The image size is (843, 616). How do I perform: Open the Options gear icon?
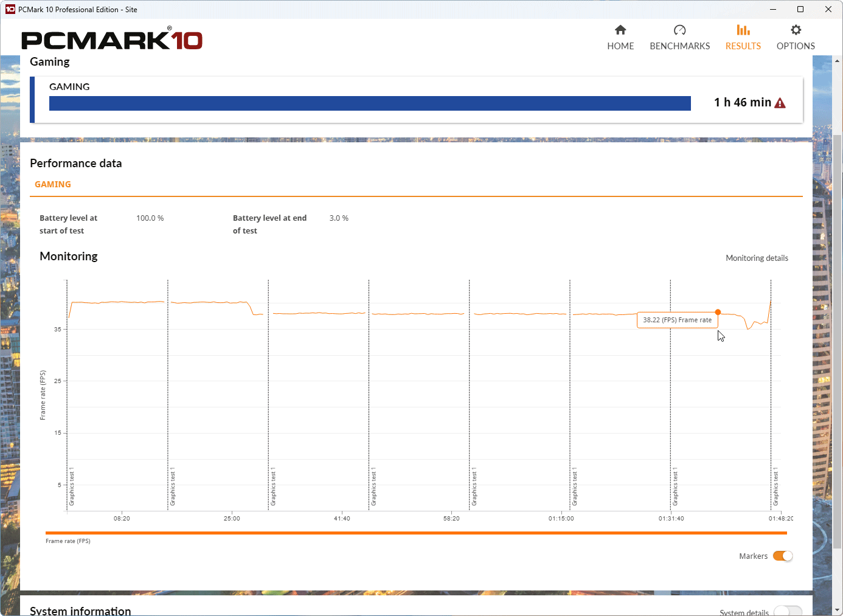(796, 30)
